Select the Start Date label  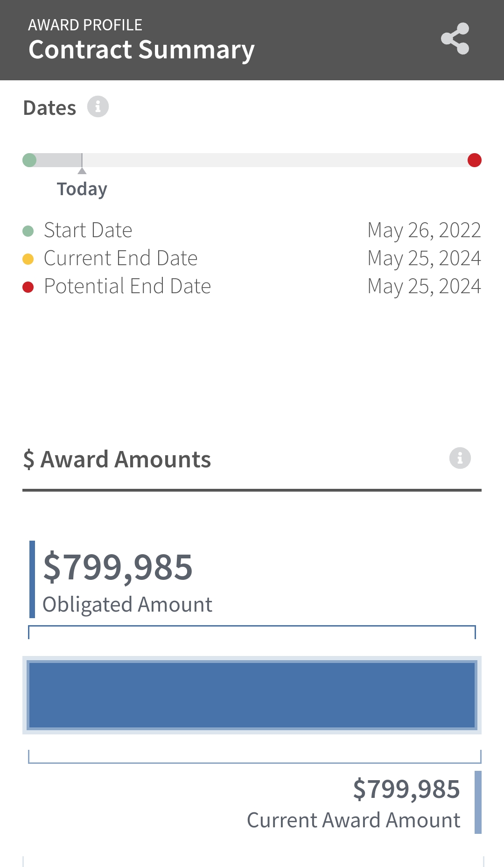pos(88,230)
